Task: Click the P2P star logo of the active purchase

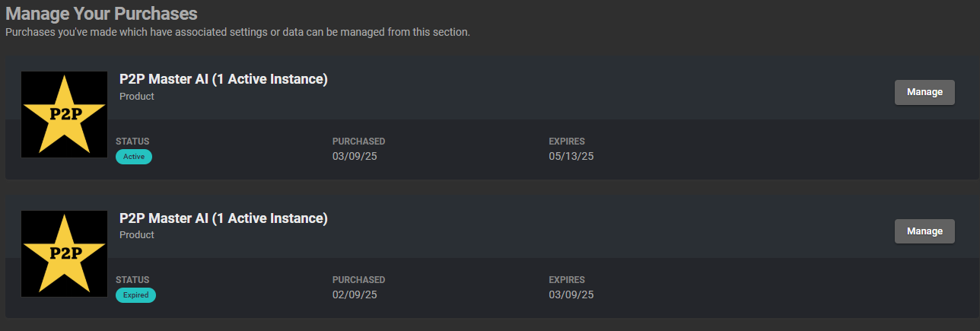Action: (65, 114)
